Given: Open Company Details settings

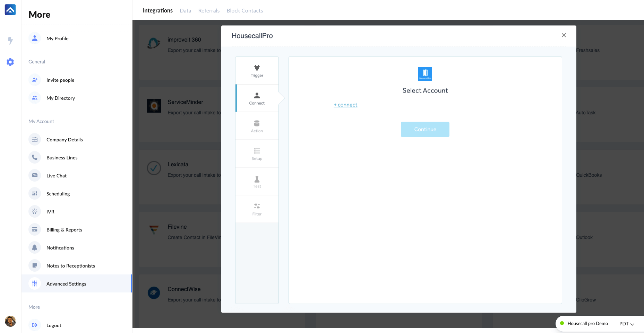Looking at the screenshot, I should (x=65, y=140).
